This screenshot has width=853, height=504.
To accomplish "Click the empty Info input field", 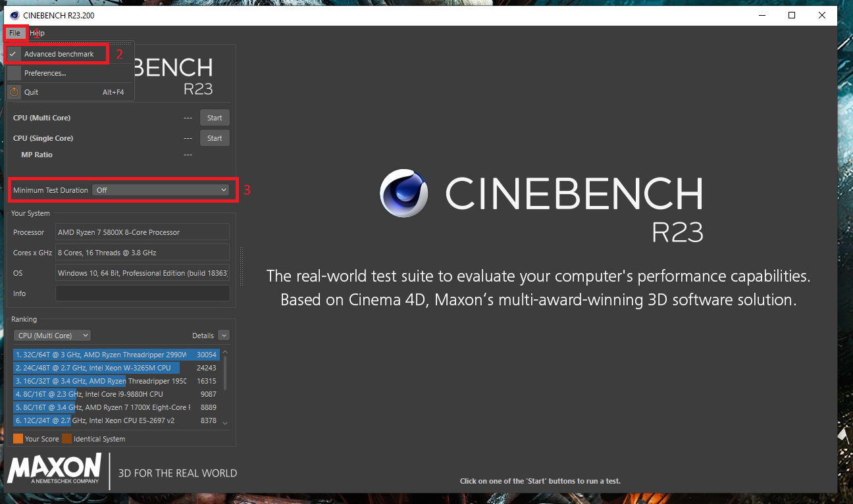I will [142, 293].
